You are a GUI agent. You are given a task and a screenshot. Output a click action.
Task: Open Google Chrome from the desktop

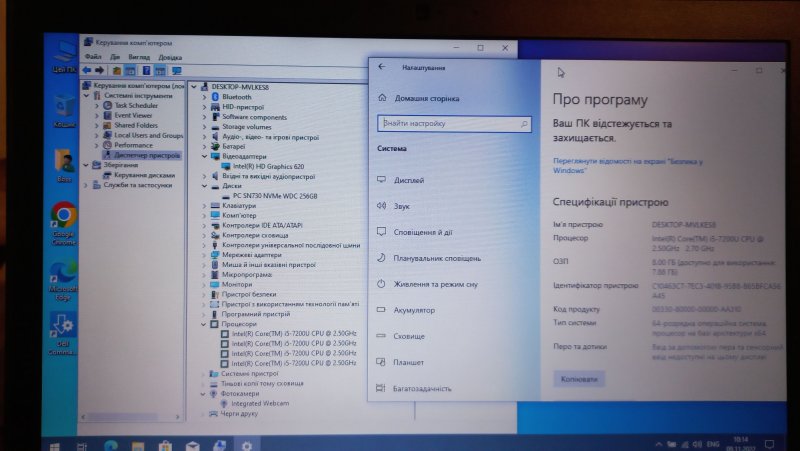click(64, 216)
